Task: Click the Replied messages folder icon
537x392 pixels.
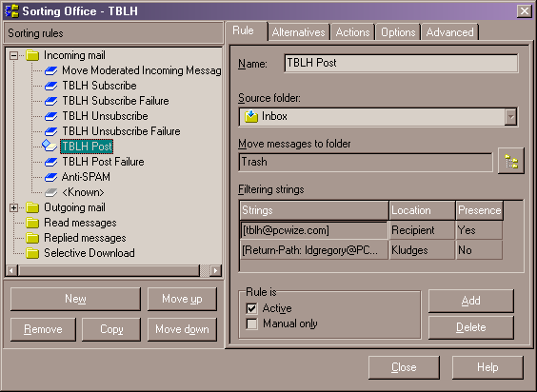Action: pyautogui.click(x=32, y=238)
